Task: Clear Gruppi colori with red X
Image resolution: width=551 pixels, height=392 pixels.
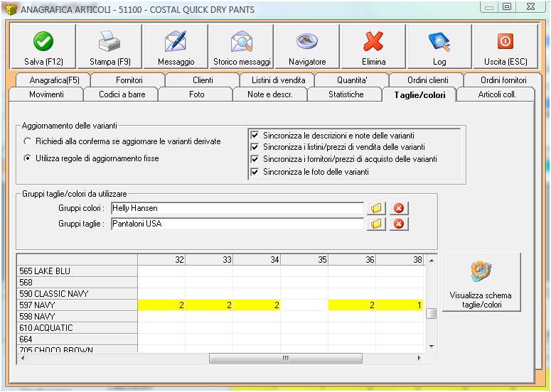Action: (x=399, y=208)
